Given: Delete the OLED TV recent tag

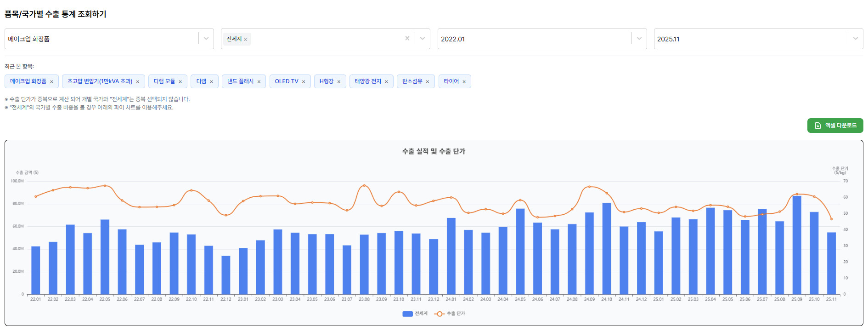Looking at the screenshot, I should [304, 82].
